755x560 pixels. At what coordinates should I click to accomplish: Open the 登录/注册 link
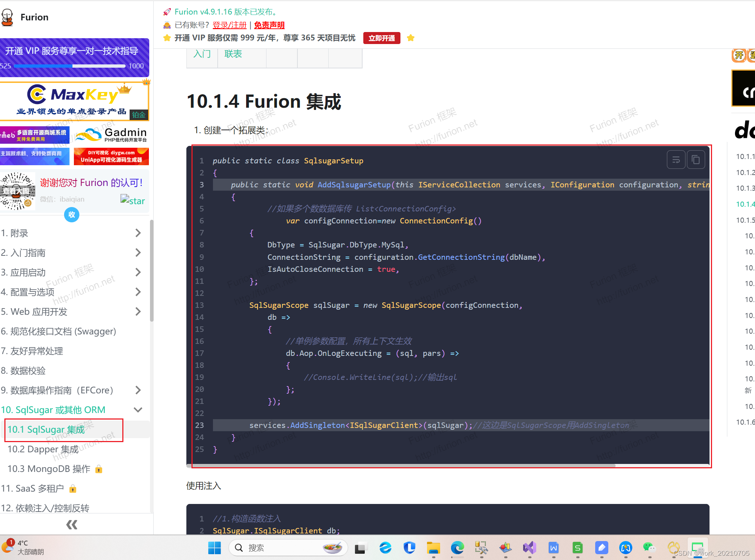229,25
